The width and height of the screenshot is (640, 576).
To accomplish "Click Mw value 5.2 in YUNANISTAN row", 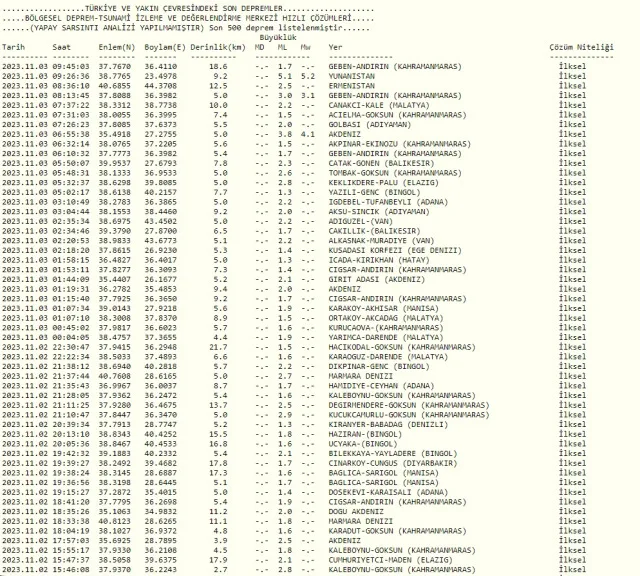I will [308, 76].
